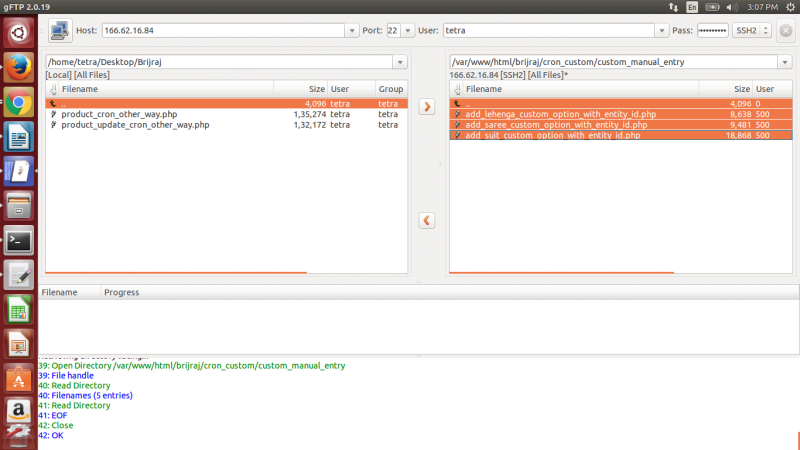This screenshot has height=450, width=800.
Task: Sort remote files by Size column
Action: (x=726, y=89)
